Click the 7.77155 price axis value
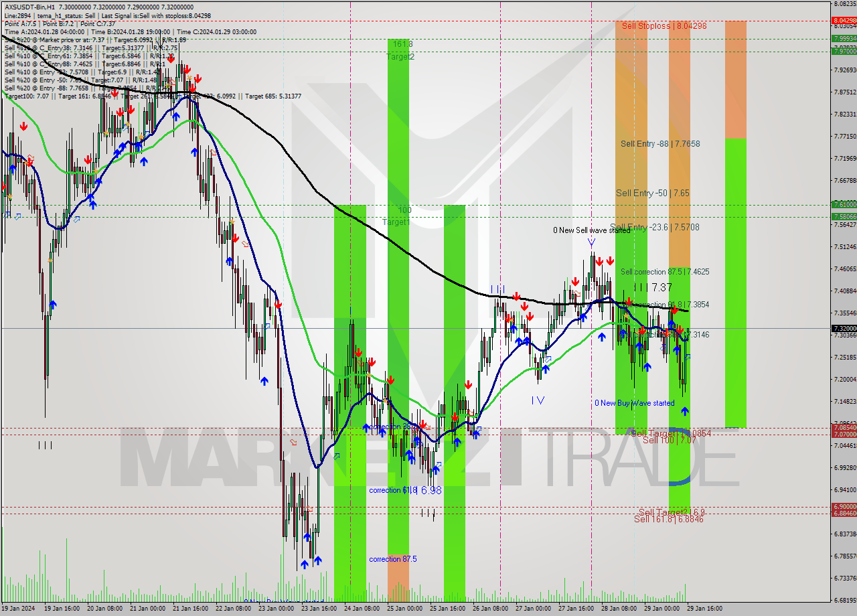The height and width of the screenshot is (616, 857). point(845,136)
